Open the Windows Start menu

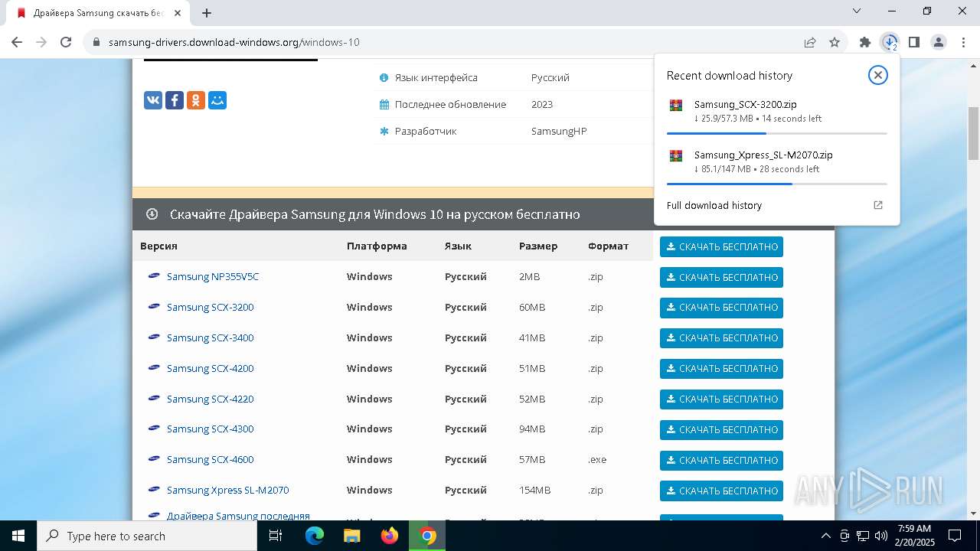[x=18, y=536]
